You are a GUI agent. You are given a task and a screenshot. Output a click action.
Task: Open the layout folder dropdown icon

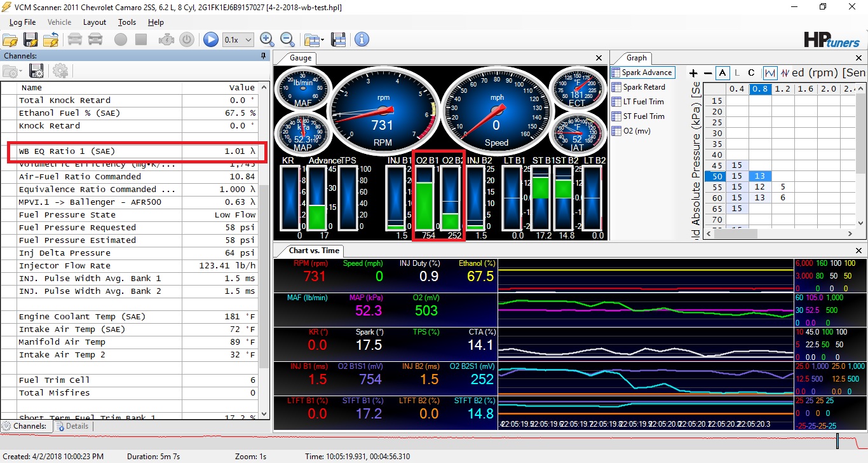pyautogui.click(x=314, y=39)
